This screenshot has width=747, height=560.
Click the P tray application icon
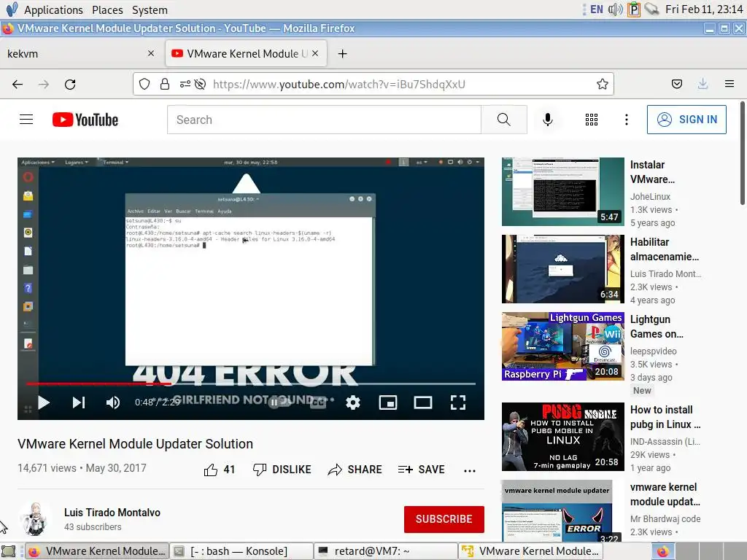pos(634,9)
